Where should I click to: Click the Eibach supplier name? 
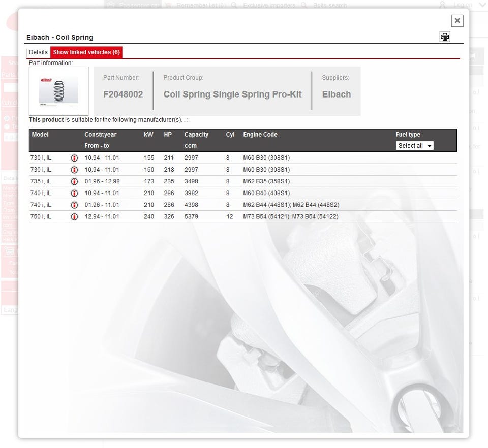click(x=337, y=94)
